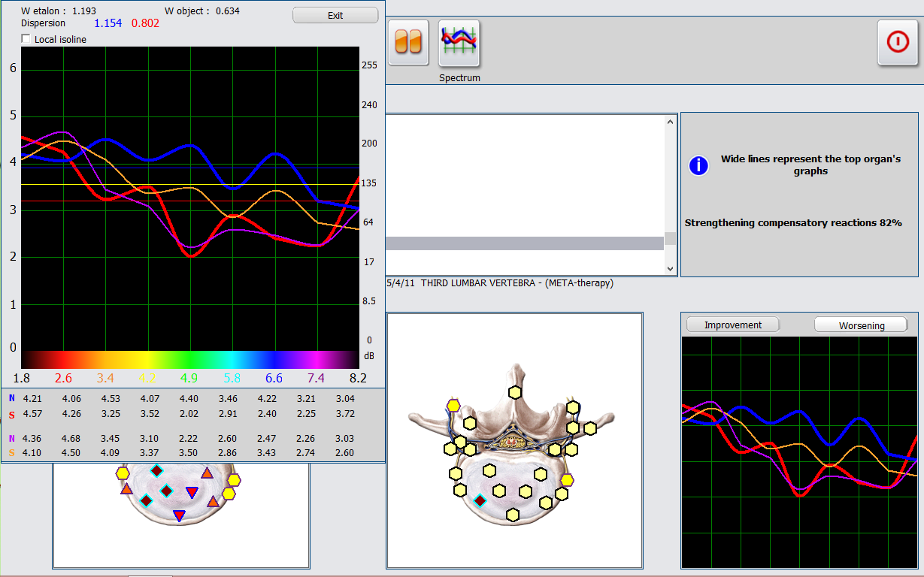Screen dimensions: 924x577
Task: Click the rainbow color spectrum bar
Action: click(x=189, y=360)
